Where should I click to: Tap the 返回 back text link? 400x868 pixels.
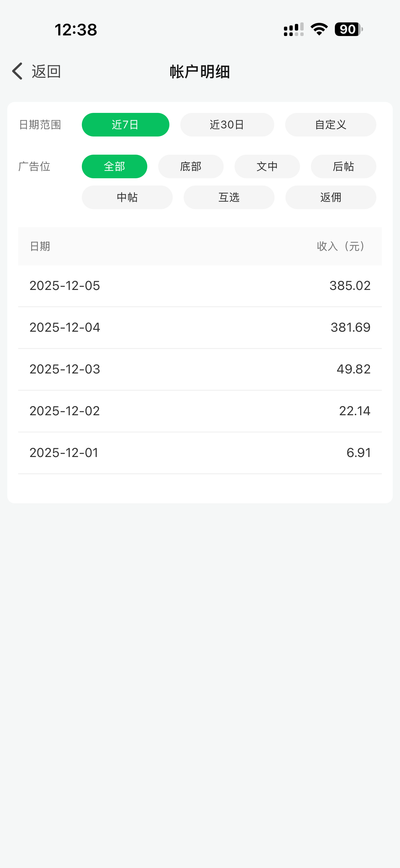[46, 71]
